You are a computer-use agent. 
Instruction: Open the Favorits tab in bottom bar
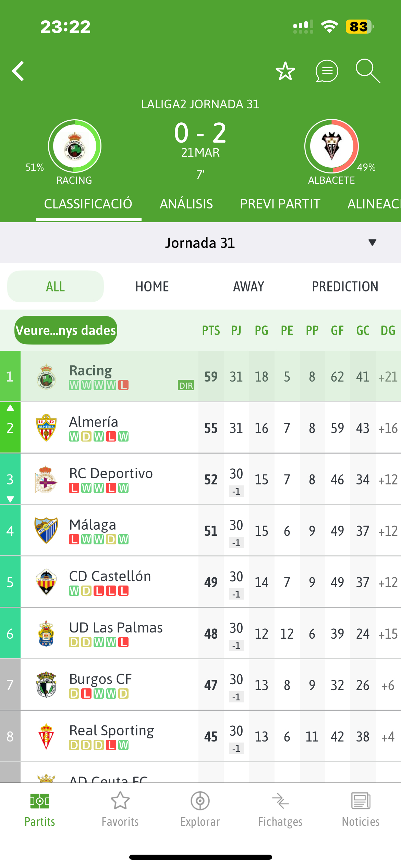[x=120, y=809]
